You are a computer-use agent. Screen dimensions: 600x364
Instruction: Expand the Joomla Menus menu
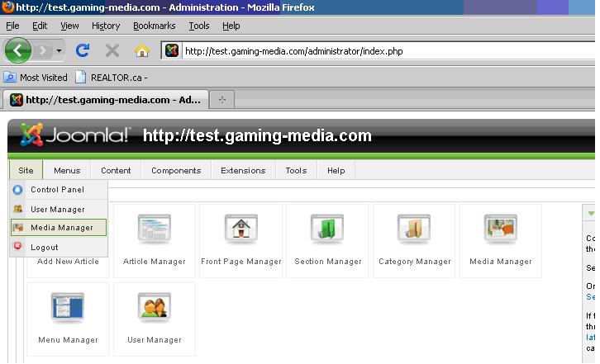67,170
